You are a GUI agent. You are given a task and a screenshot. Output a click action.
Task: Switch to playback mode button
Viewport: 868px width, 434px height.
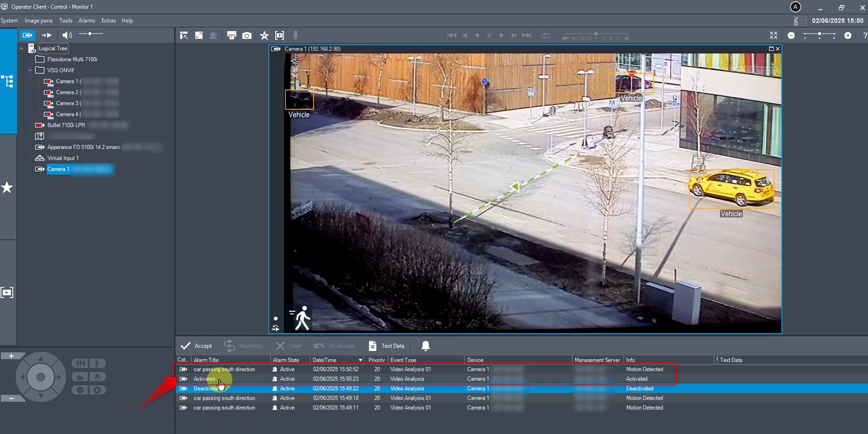point(47,35)
